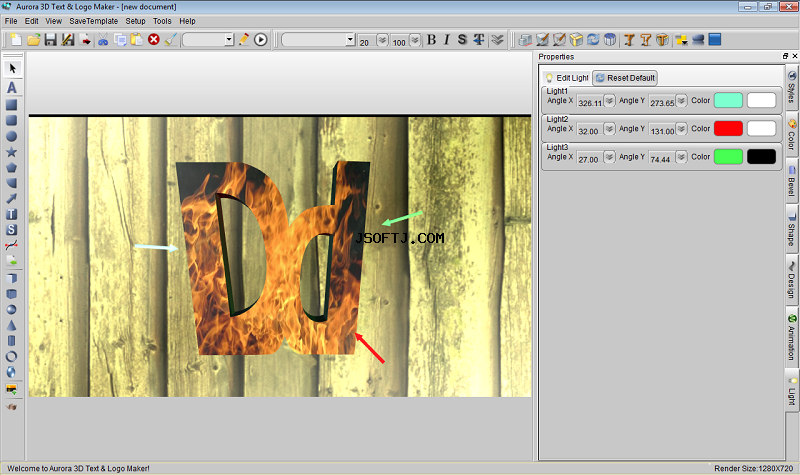Select the S symbol tool
This screenshot has height=475, width=800.
11,230
